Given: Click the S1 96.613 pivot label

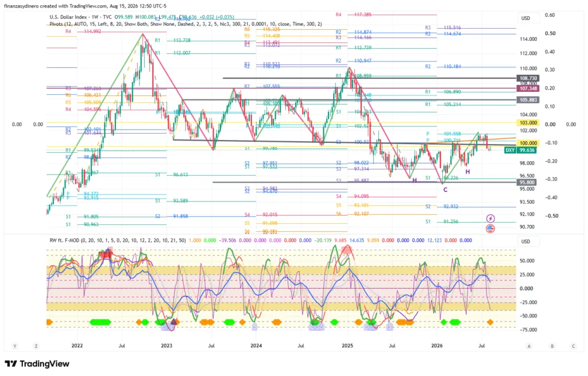Looking at the screenshot, I should click(172, 175).
